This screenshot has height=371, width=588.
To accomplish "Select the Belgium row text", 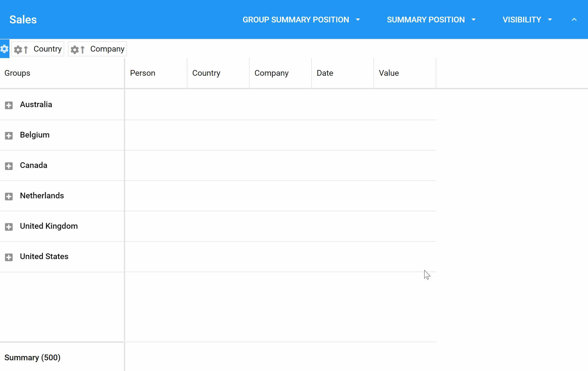I will 35,135.
